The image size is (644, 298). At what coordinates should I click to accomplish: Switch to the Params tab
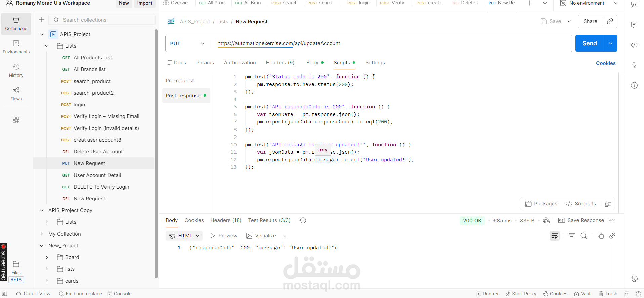205,63
